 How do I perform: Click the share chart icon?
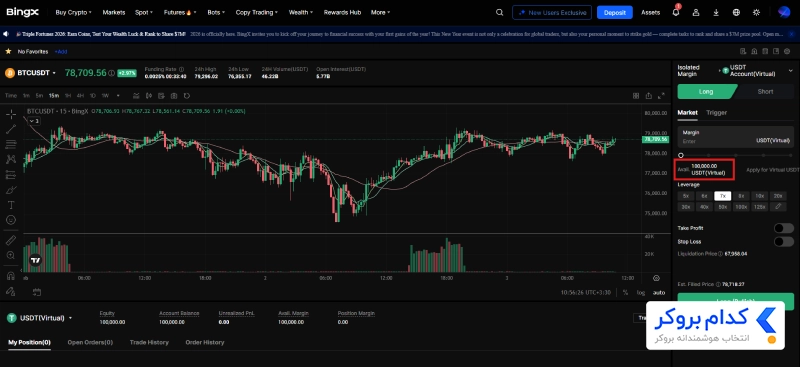648,95
